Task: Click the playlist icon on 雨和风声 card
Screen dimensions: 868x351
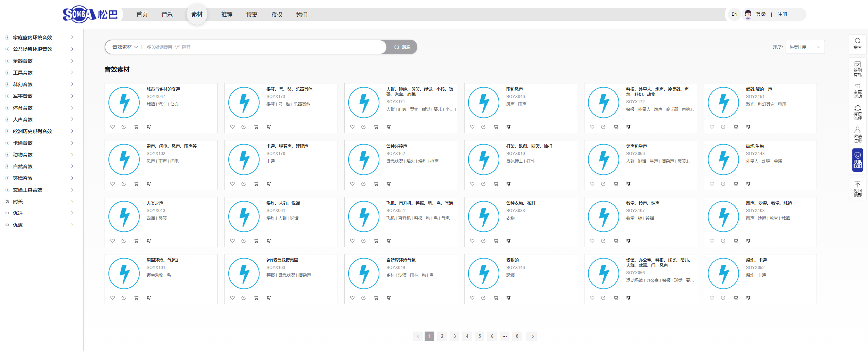Action: tap(508, 127)
